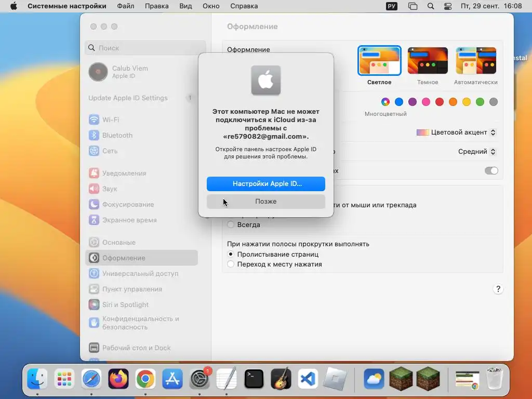Select the Всегда scroll bar option
The image size is (532, 399).
point(231,224)
